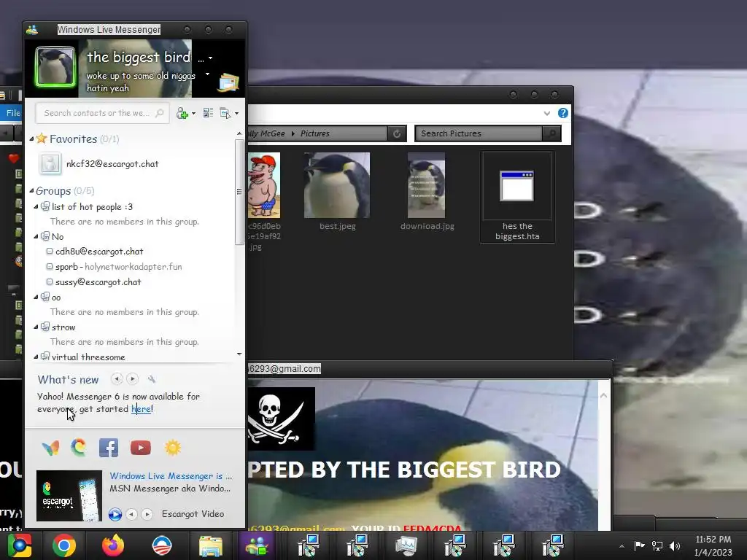
Task: Click the Action Center flag in system tray
Action: (x=639, y=545)
